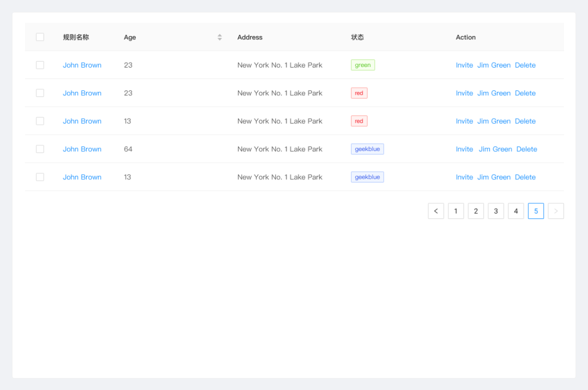Click the green status tag
588x390 pixels.
[363, 65]
